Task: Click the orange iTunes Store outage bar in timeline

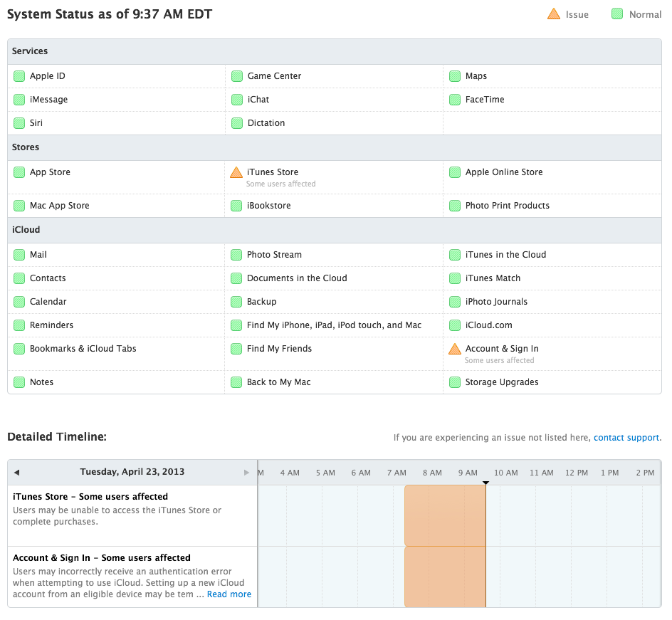Action: [445, 515]
